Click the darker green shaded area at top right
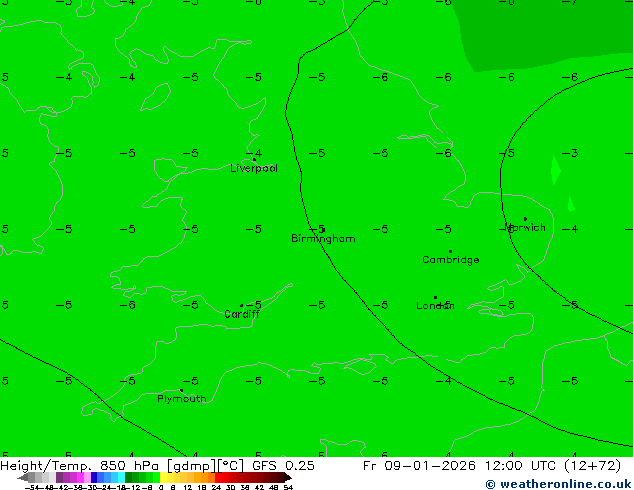This screenshot has height=490, width=634. click(x=546, y=32)
